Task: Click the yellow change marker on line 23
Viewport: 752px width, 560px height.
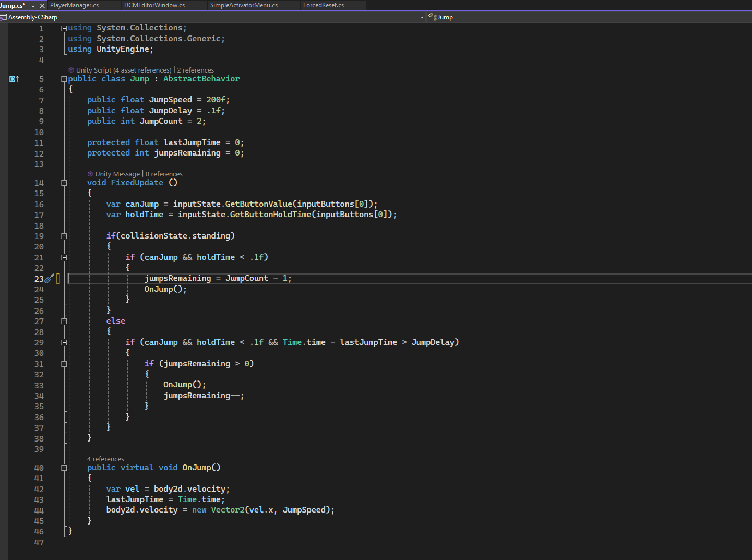Action: [58, 279]
